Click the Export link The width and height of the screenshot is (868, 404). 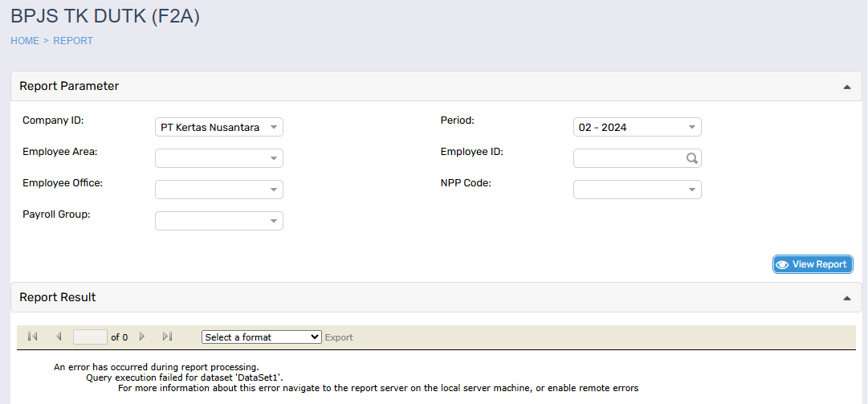click(x=339, y=337)
